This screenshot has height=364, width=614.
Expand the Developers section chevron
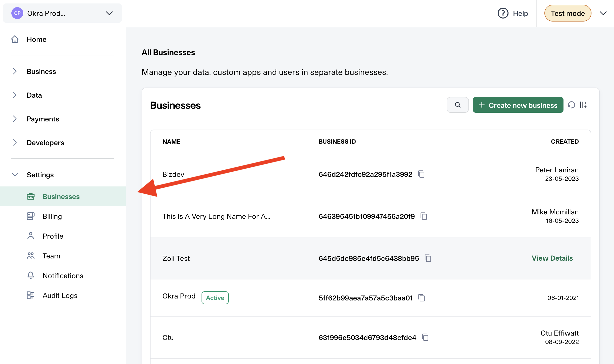pos(15,142)
